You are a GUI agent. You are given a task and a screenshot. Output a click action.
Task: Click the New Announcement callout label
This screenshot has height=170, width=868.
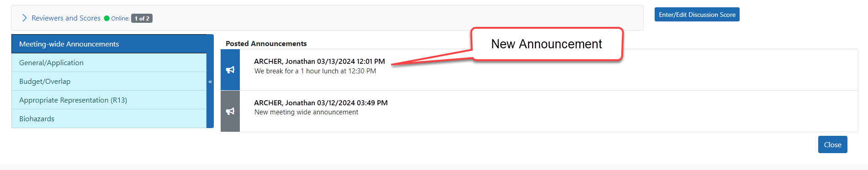pos(546,44)
